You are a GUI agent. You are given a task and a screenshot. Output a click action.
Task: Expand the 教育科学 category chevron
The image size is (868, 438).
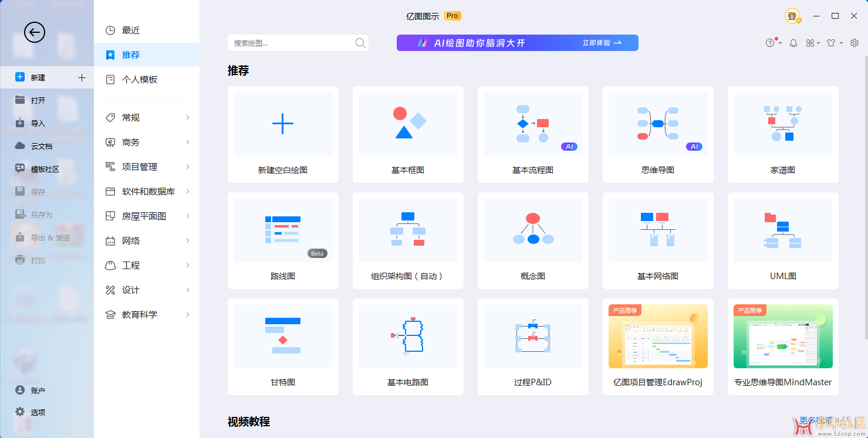click(188, 315)
